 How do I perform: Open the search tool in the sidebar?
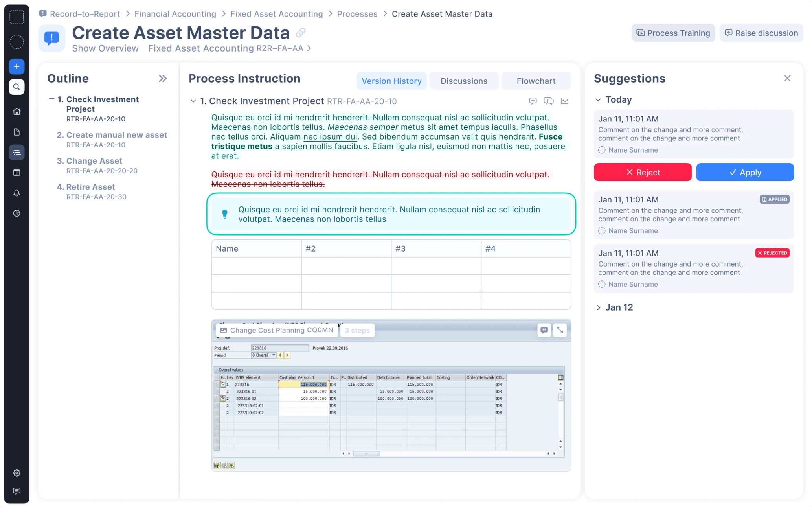point(17,87)
